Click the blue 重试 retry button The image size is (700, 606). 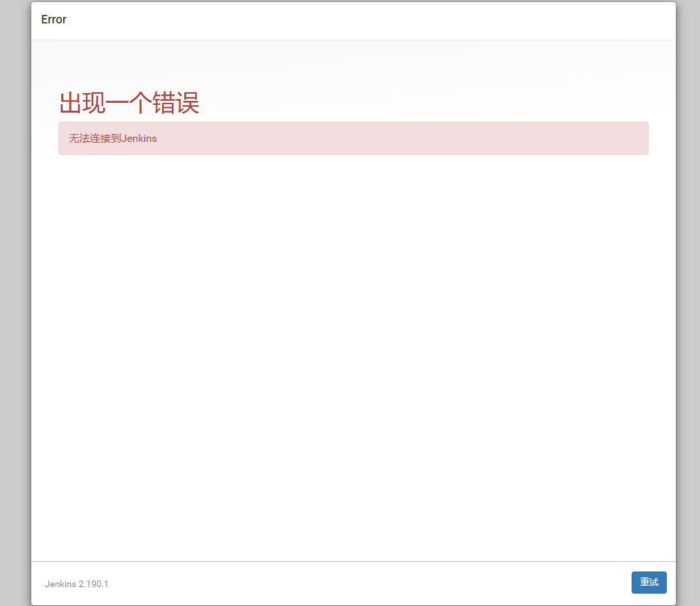649,583
